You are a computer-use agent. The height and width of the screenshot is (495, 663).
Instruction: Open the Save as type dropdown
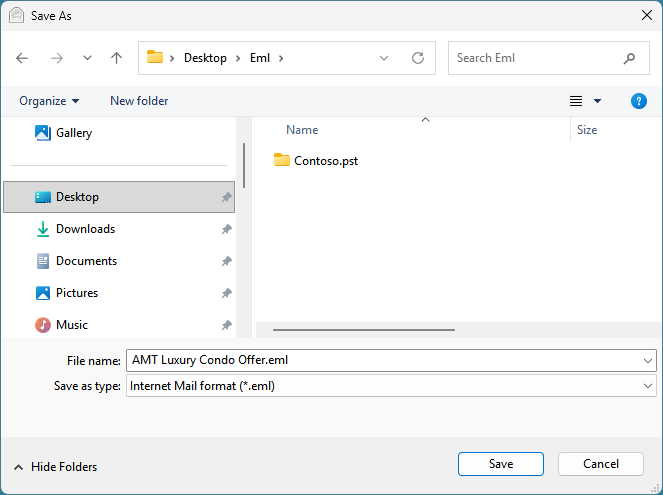pos(649,386)
